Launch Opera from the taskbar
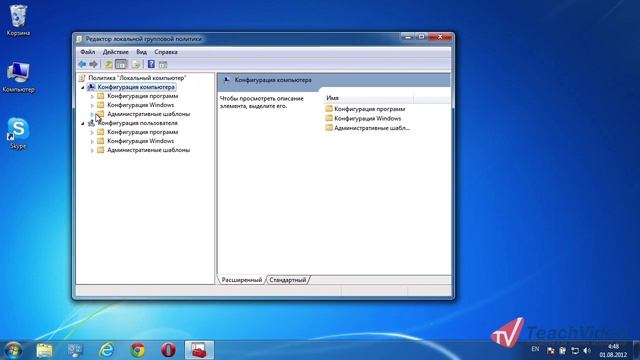The height and width of the screenshot is (360, 640). (x=168, y=350)
